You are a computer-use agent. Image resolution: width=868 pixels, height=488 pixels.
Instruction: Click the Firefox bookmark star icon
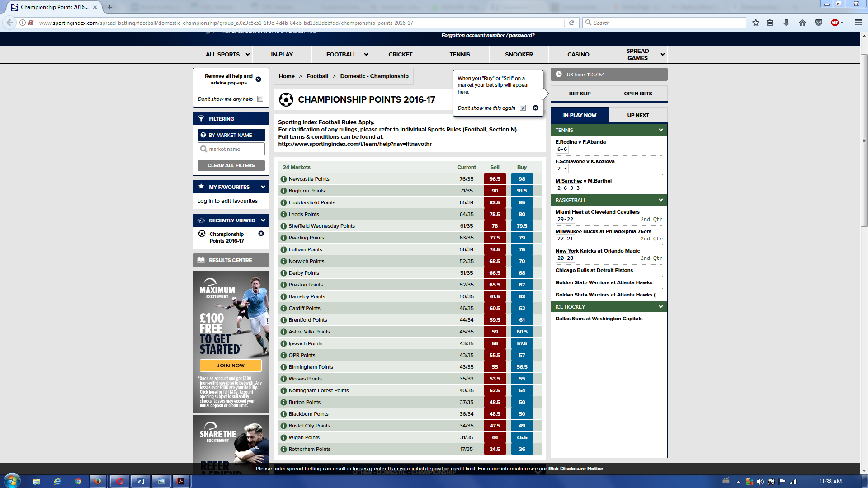(x=756, y=23)
